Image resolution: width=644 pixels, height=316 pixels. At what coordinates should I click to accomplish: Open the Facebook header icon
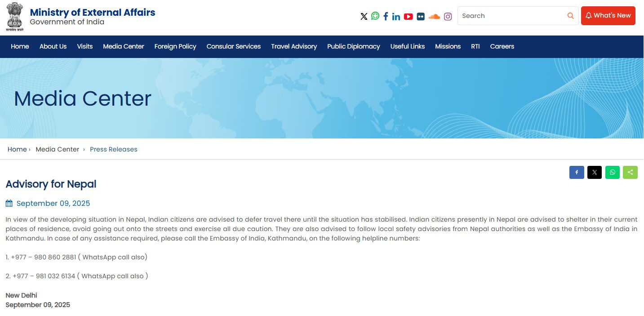click(386, 17)
